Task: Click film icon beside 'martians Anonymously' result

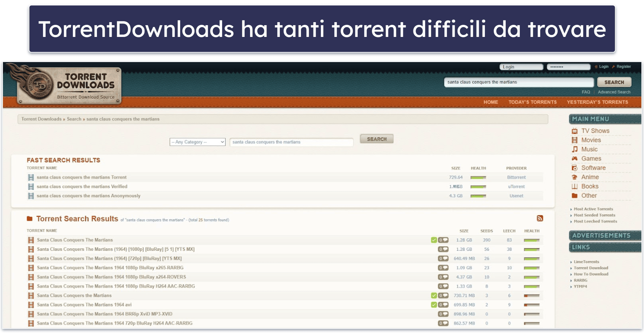Action: click(x=31, y=196)
